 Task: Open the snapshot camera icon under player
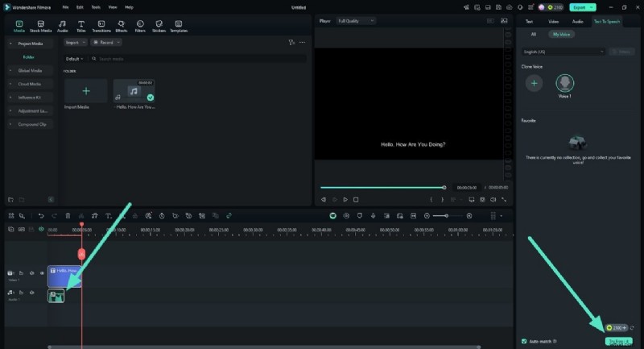tap(482, 199)
